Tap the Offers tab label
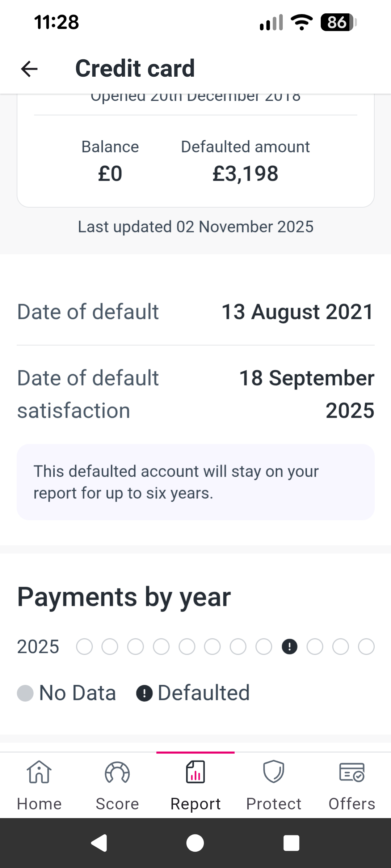This screenshot has width=391, height=868. coord(352,804)
